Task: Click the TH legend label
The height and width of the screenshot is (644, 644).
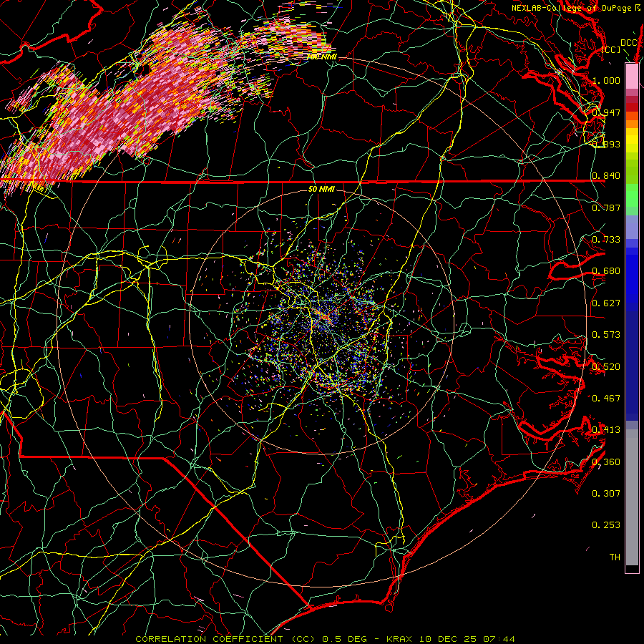Action: [x=615, y=557]
